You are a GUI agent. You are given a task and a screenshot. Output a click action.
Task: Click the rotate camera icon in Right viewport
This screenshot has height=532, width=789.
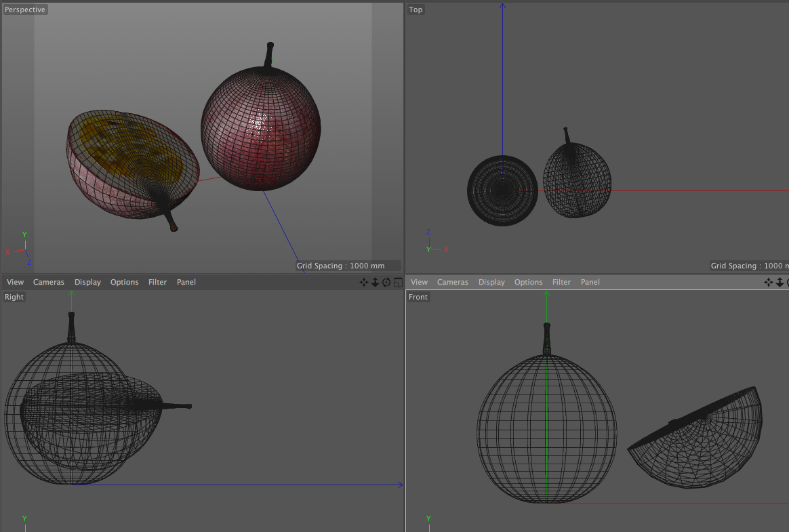tap(386, 283)
